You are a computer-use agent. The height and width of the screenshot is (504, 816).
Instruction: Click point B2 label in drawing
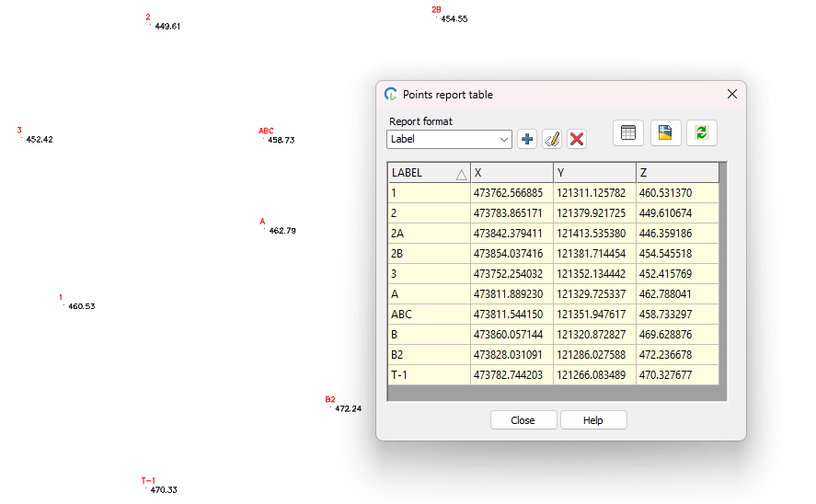(330, 399)
